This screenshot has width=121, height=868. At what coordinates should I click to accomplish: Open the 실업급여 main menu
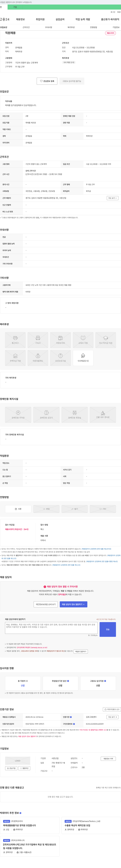(60, 19)
